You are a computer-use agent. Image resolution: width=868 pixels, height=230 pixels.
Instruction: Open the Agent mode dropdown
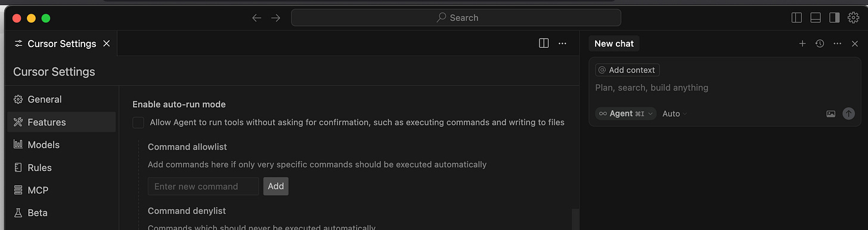coord(625,113)
